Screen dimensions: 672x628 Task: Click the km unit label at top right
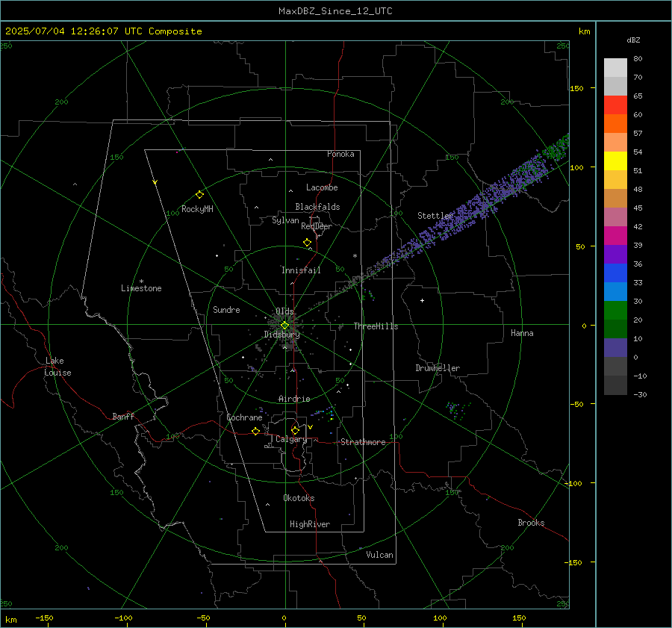point(584,31)
